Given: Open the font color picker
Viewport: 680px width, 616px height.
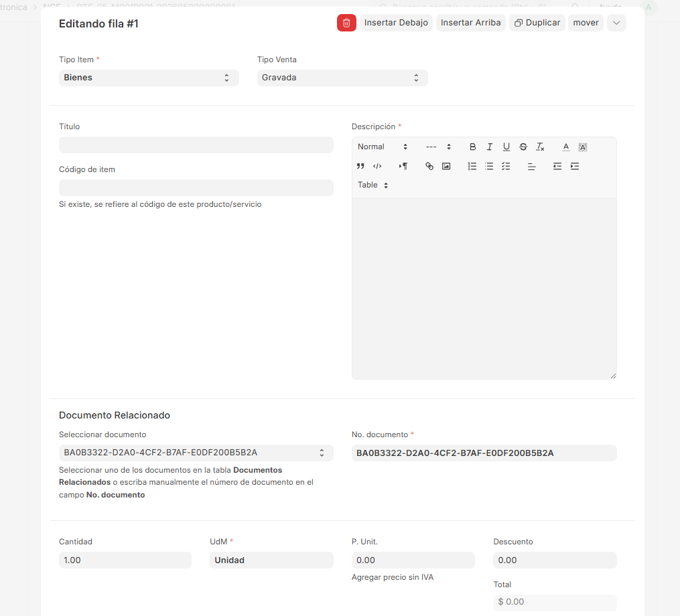Looking at the screenshot, I should pos(566,147).
